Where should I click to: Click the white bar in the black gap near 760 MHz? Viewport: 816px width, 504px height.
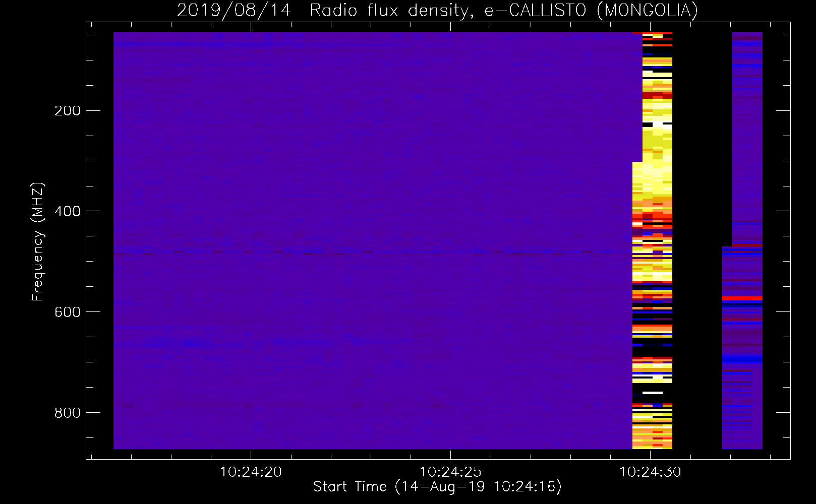(x=653, y=393)
